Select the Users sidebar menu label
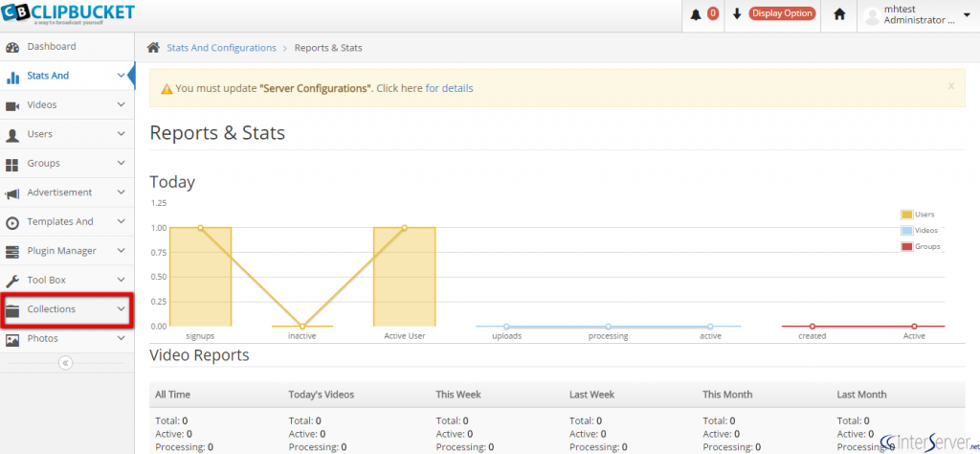The height and width of the screenshot is (454, 980). click(x=40, y=134)
